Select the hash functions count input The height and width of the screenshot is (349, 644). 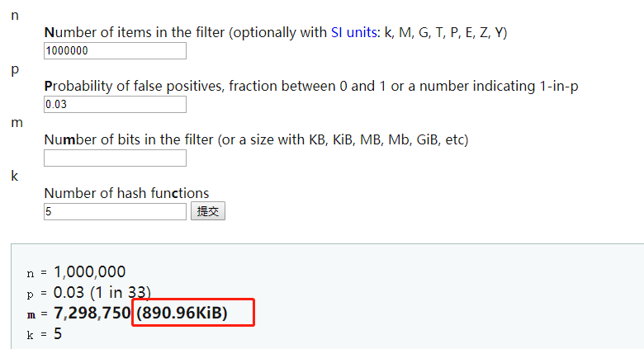(115, 211)
